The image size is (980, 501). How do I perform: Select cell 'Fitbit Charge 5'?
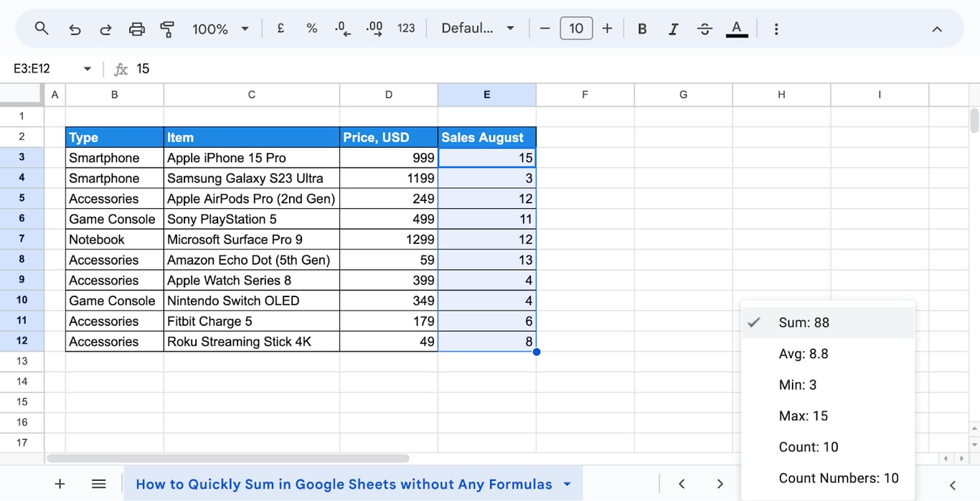[252, 321]
